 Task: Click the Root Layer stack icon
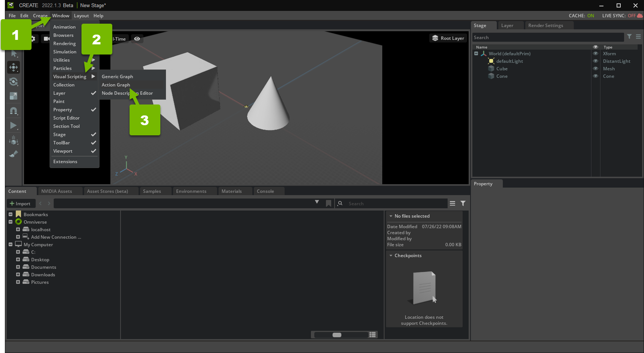pos(435,38)
